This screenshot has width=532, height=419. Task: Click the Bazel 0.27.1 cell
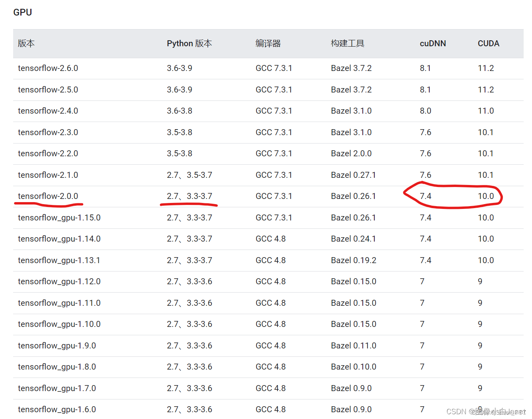click(x=354, y=175)
